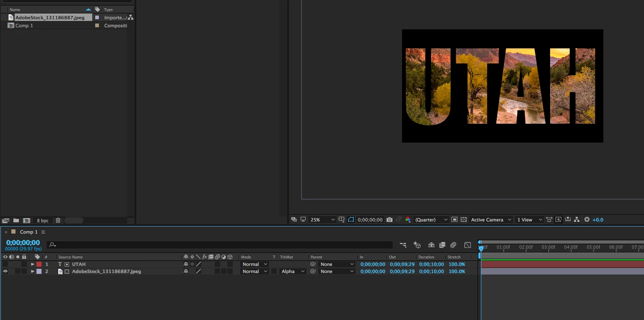The image size is (644, 320).
Task: Open the Show Channel and color management icon
Action: click(x=408, y=219)
